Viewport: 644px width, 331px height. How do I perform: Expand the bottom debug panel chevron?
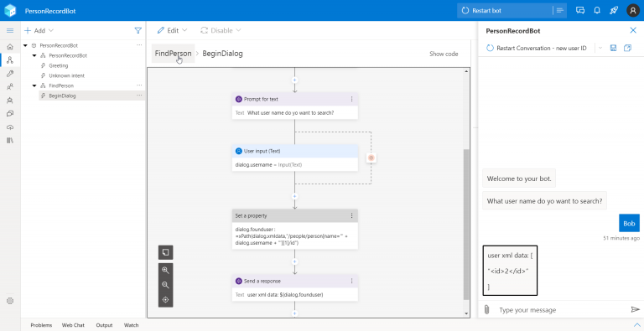click(x=637, y=325)
